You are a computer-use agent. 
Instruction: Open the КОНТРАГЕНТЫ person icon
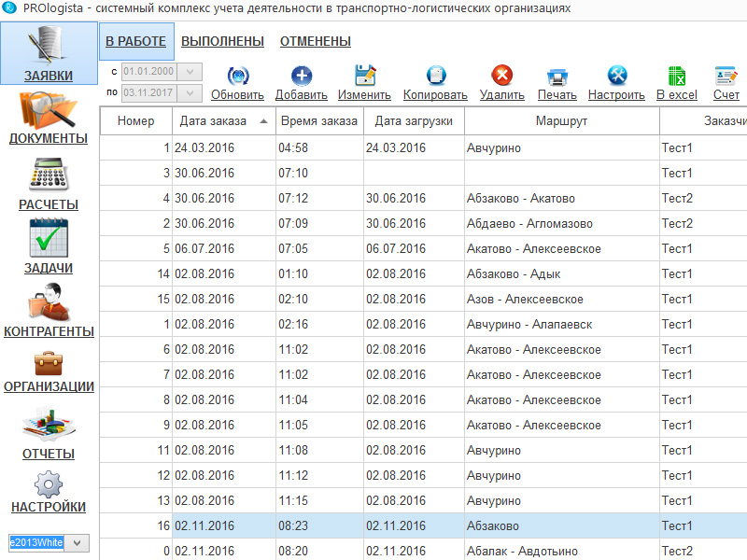point(49,301)
